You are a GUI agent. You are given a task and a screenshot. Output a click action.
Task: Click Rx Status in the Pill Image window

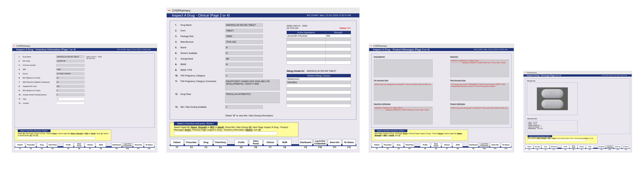tap(626, 147)
